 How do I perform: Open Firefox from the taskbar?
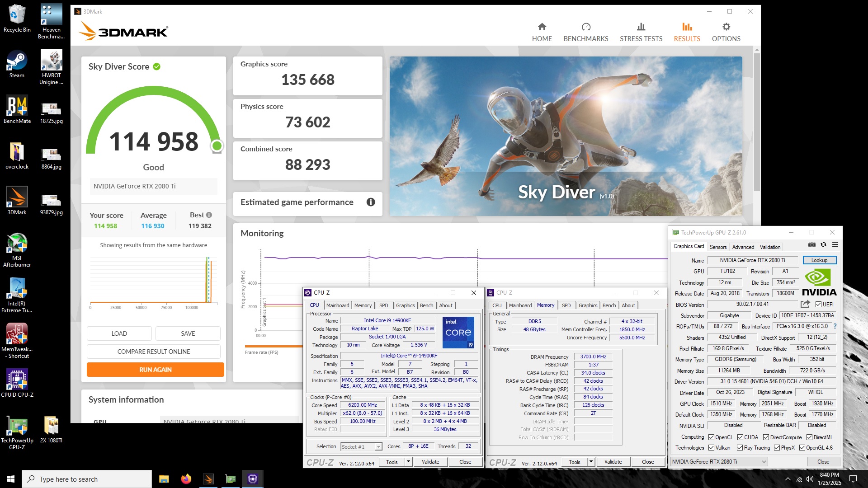186,479
